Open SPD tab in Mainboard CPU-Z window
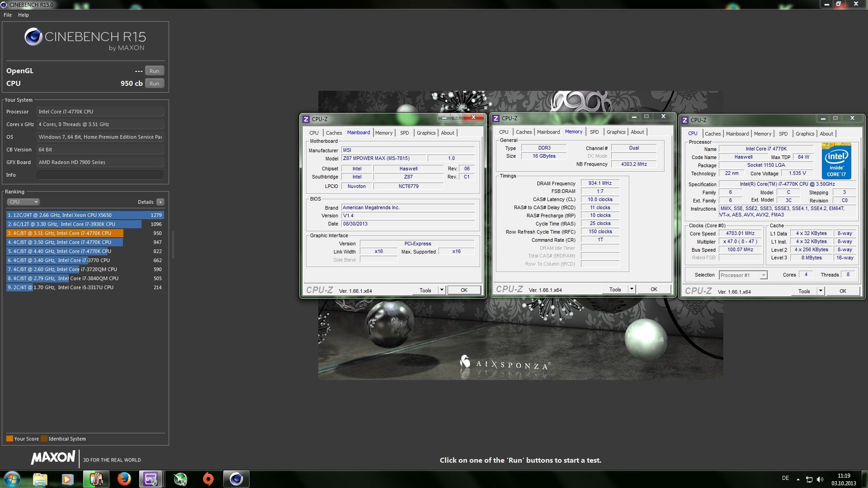868x488 pixels. 405,133
